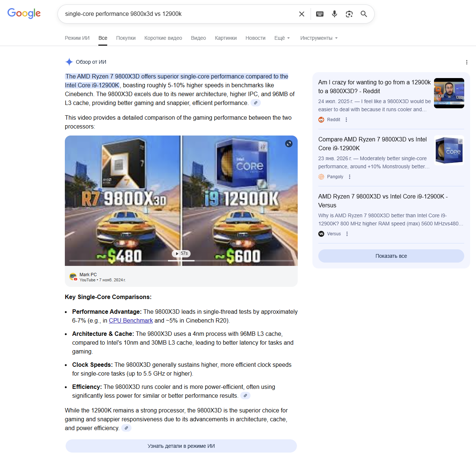Click the Показать все button
This screenshot has height=457, width=476.
pyautogui.click(x=391, y=256)
